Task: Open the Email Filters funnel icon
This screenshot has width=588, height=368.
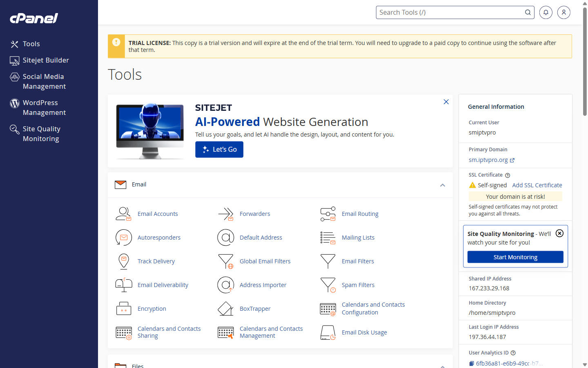Action: coord(327,261)
